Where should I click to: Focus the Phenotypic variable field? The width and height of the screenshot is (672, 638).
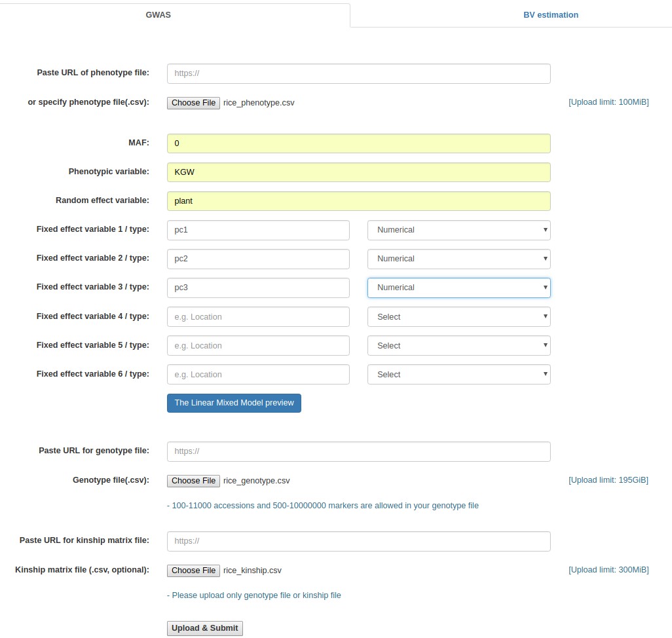[358, 172]
